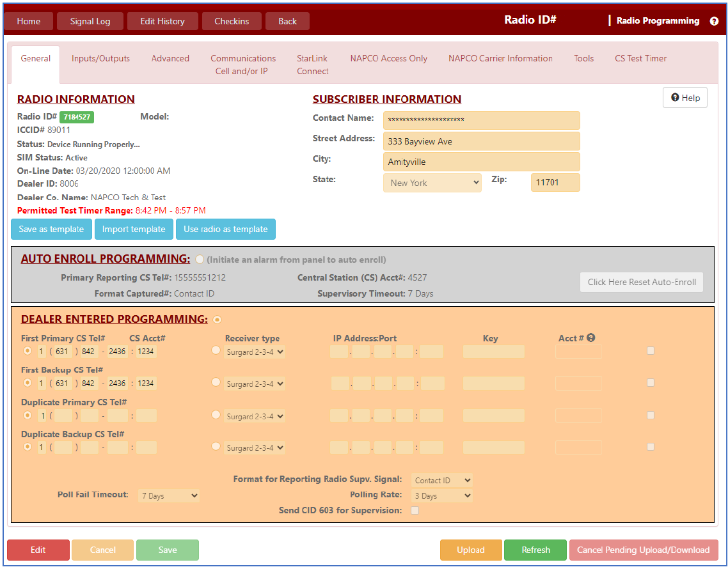Select the Auto Enroll Programming radio button
This screenshot has width=728, height=567.
click(200, 260)
